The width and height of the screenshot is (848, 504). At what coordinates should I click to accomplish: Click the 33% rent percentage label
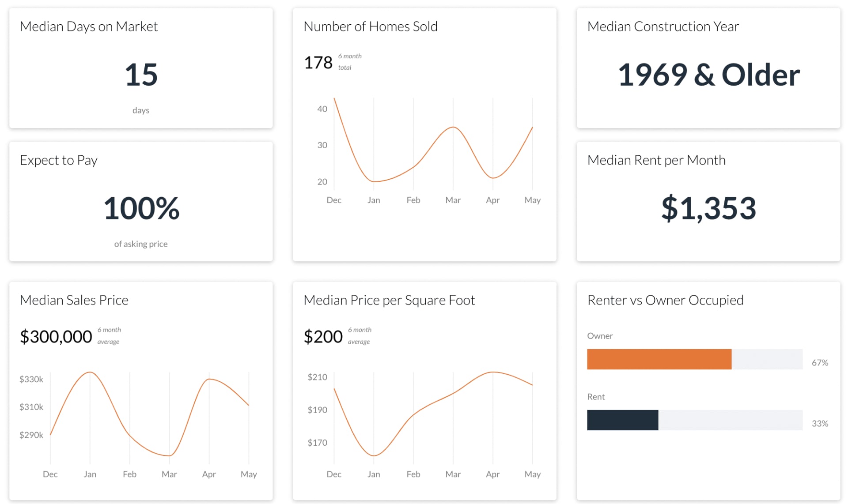coord(819,424)
